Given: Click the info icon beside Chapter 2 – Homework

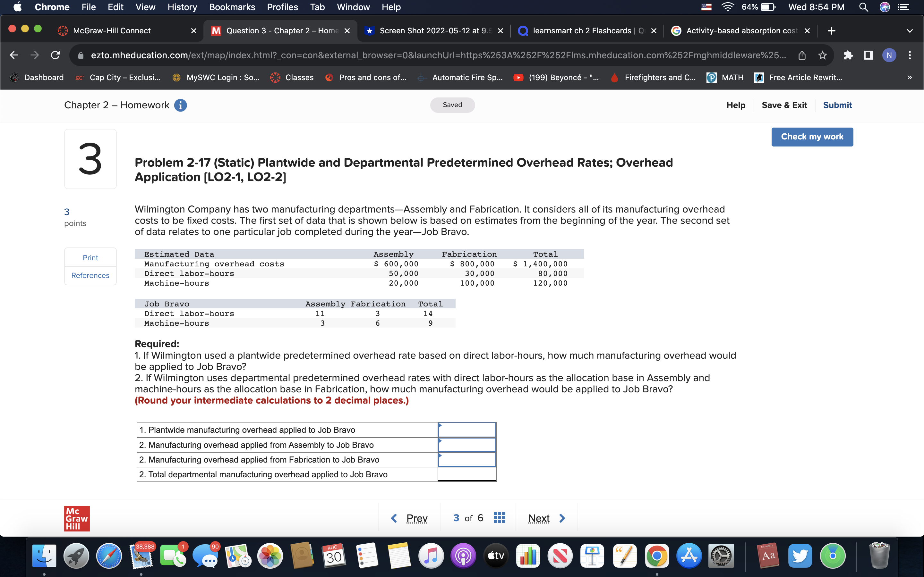Looking at the screenshot, I should tap(181, 105).
